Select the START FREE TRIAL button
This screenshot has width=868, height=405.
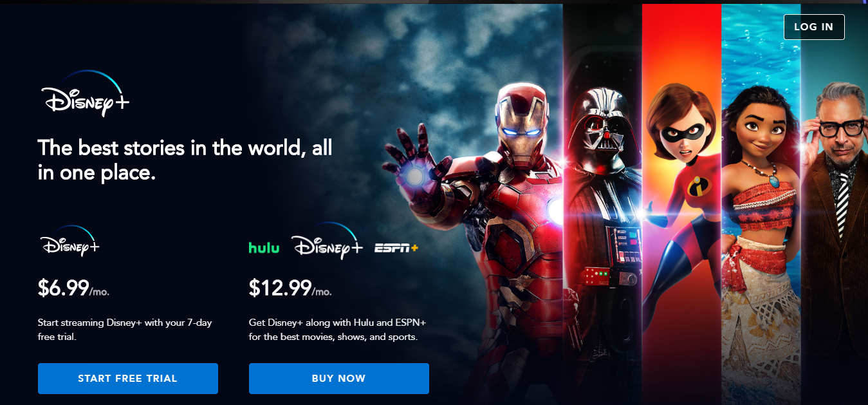pos(128,379)
